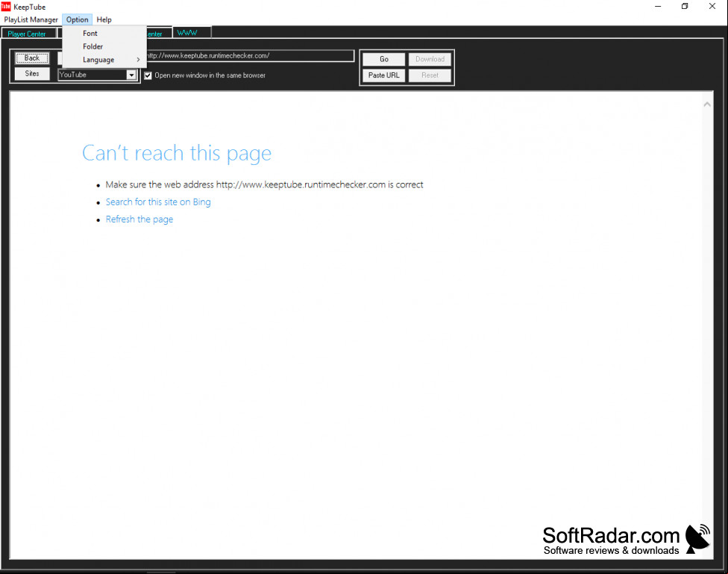
Task: Click the 'Make sure the web address' message text
Action: point(265,184)
